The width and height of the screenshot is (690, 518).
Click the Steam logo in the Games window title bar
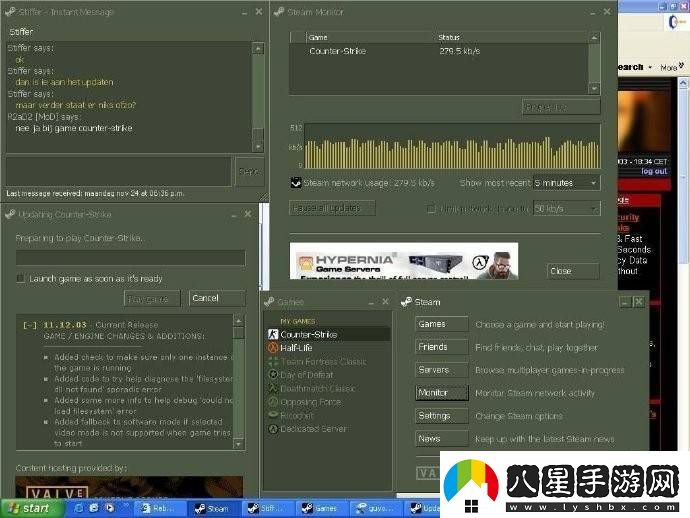(x=269, y=302)
